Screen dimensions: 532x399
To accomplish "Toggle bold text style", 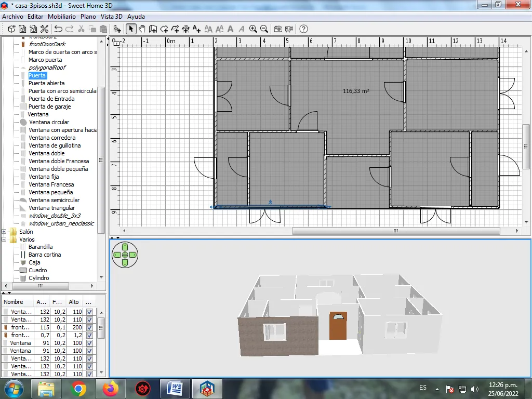I will click(x=230, y=29).
